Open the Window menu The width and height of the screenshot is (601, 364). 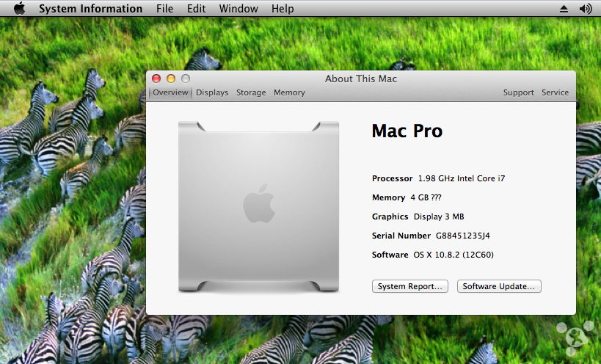click(x=238, y=8)
